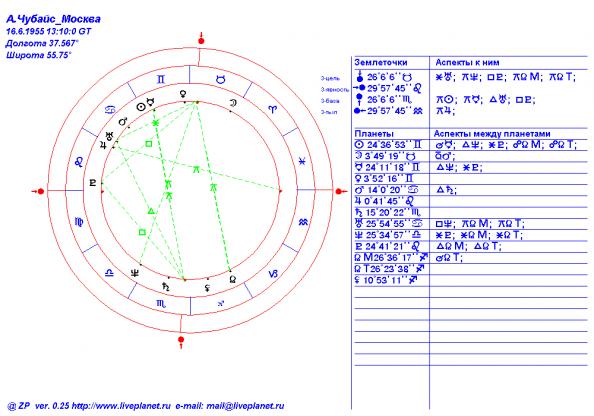Click the Gemini sign on the zodiac wheel
This screenshot has width=594, height=416.
(x=161, y=79)
